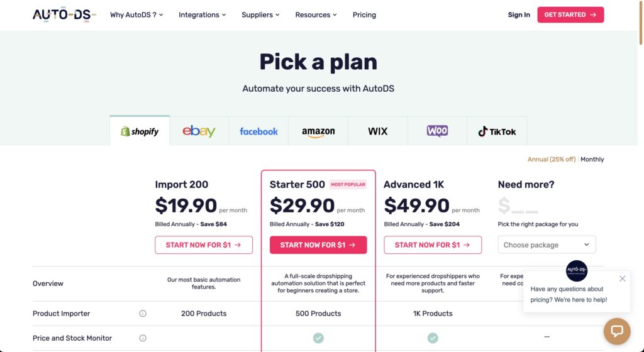Click the AutoDS logo in header
The width and height of the screenshot is (644, 352).
[64, 14]
